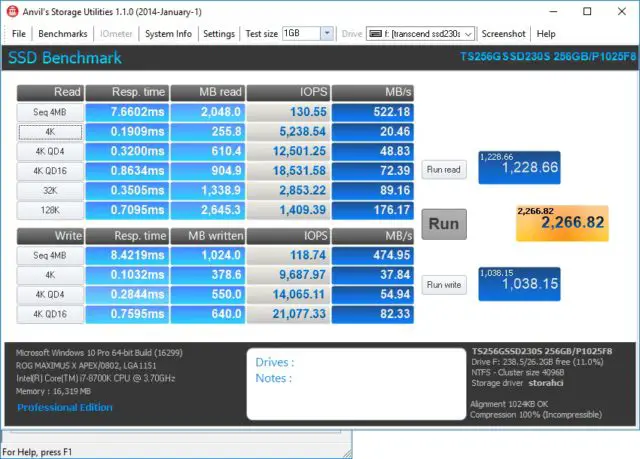
Task: Open the Benchmarks menu
Action: click(62, 34)
